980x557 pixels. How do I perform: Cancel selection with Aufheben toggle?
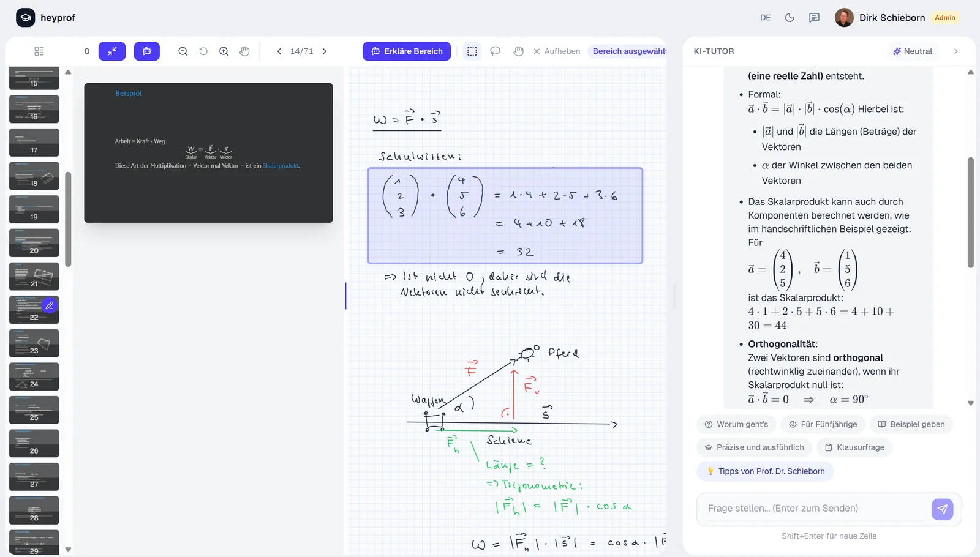point(556,51)
